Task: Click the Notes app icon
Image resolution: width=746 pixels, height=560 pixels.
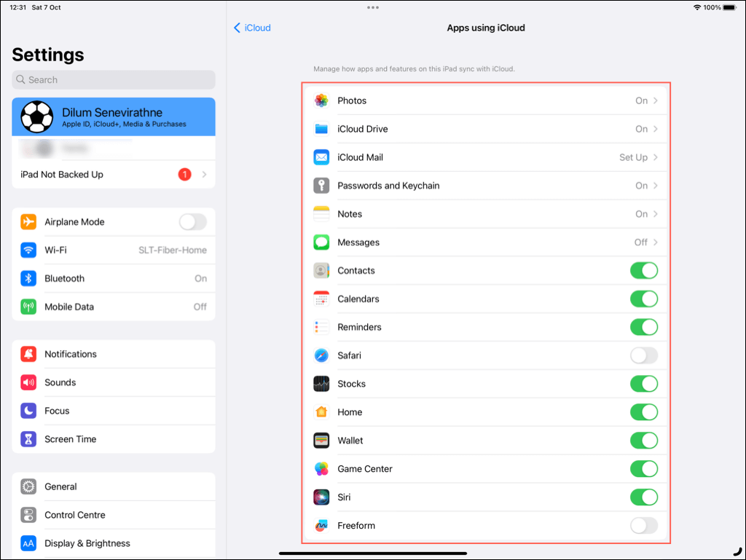Action: (321, 214)
